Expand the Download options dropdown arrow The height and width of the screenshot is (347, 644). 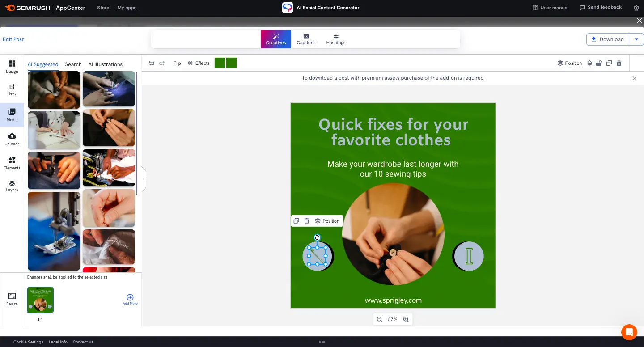click(x=636, y=39)
